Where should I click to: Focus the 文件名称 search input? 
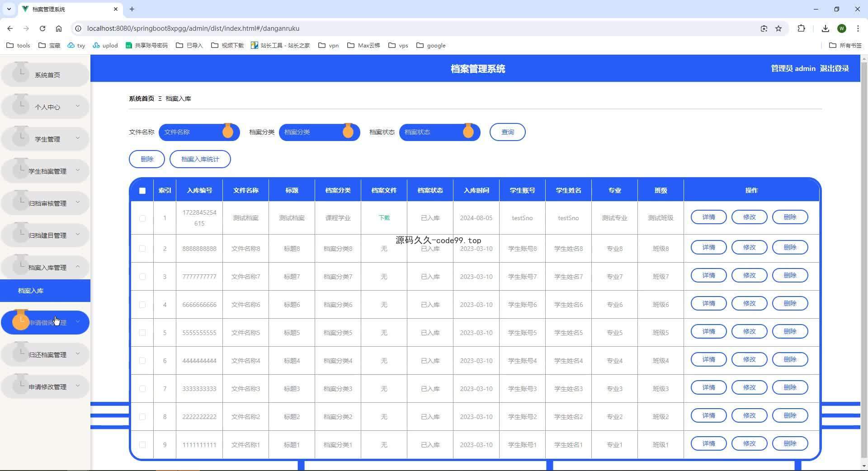click(x=199, y=132)
